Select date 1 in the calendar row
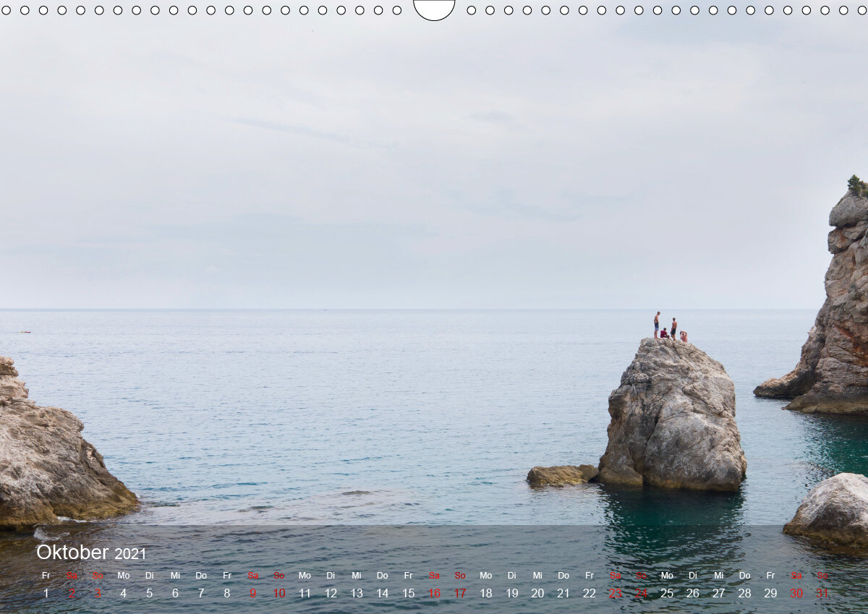The width and height of the screenshot is (868, 614). tap(46, 593)
